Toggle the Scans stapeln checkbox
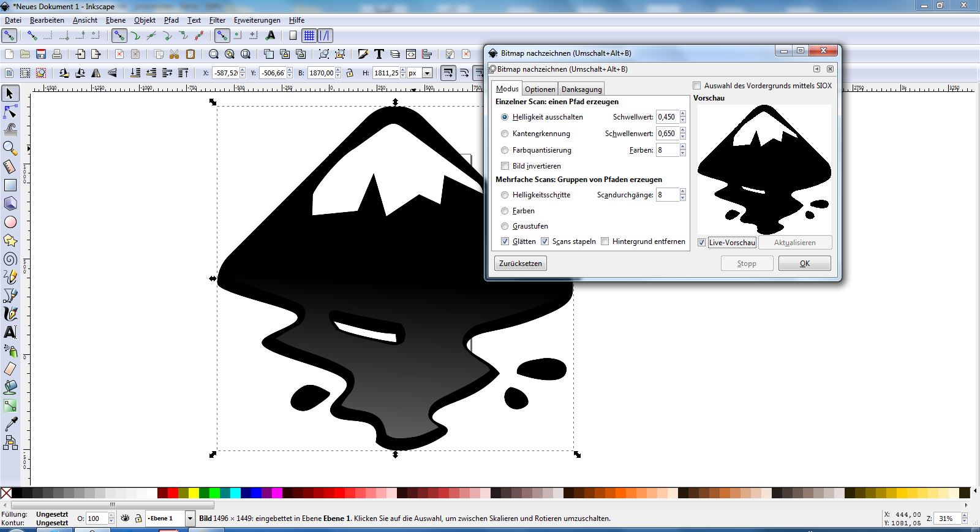This screenshot has width=980, height=532. point(545,241)
